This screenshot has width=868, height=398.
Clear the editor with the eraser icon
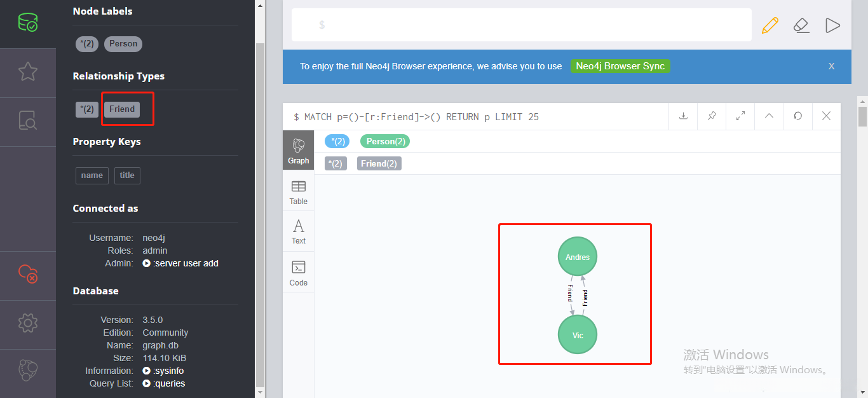(x=801, y=25)
